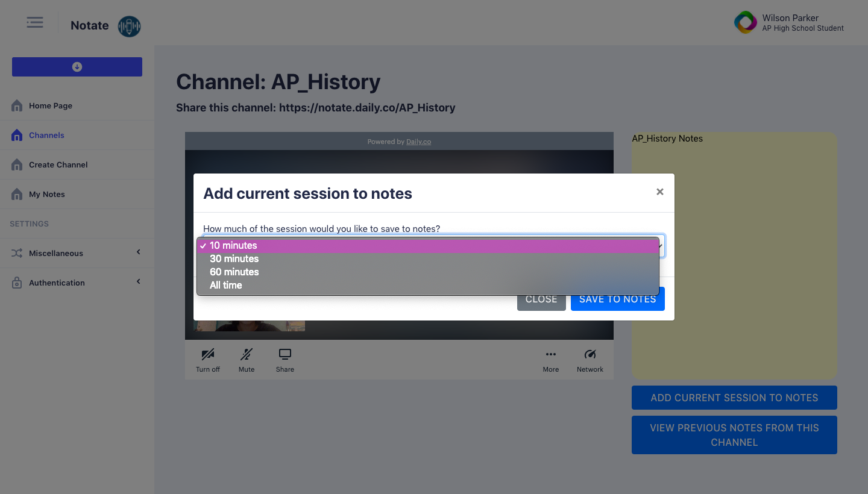
Task: Click the Channel: AP_History heading
Action: pos(278,82)
